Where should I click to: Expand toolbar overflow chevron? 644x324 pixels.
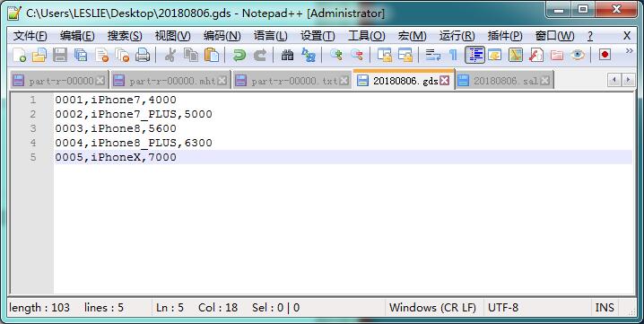point(629,51)
